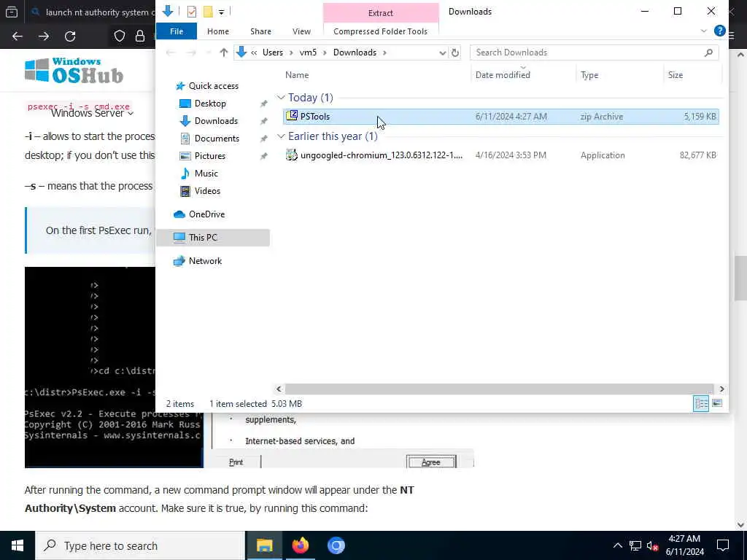Open address bar history dropdown
This screenshot has height=560, width=747.
click(x=442, y=52)
